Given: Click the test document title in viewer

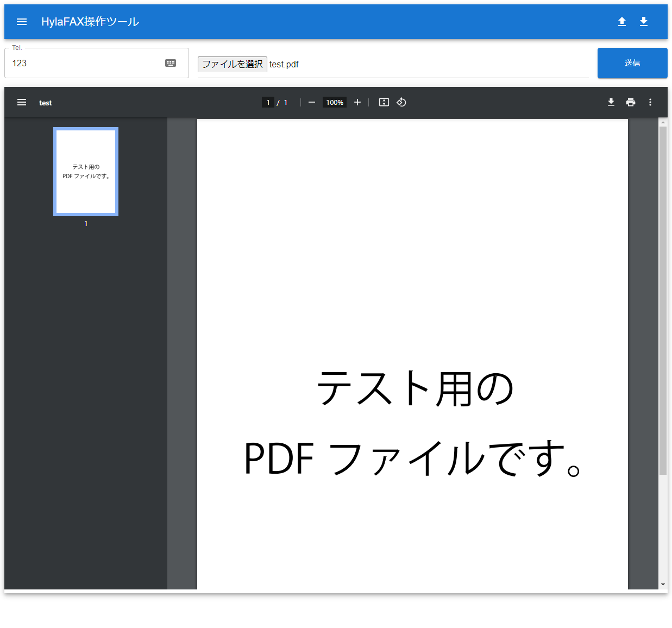Looking at the screenshot, I should [x=45, y=103].
